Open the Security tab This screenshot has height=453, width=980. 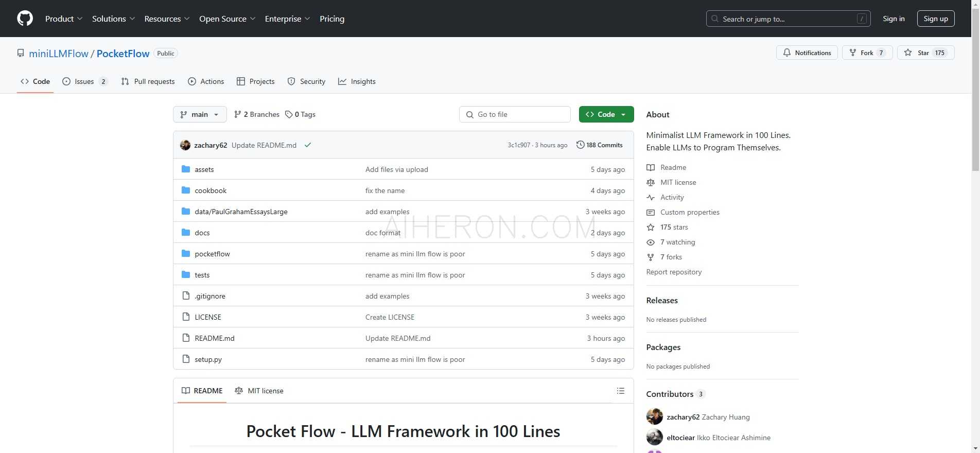tap(306, 81)
